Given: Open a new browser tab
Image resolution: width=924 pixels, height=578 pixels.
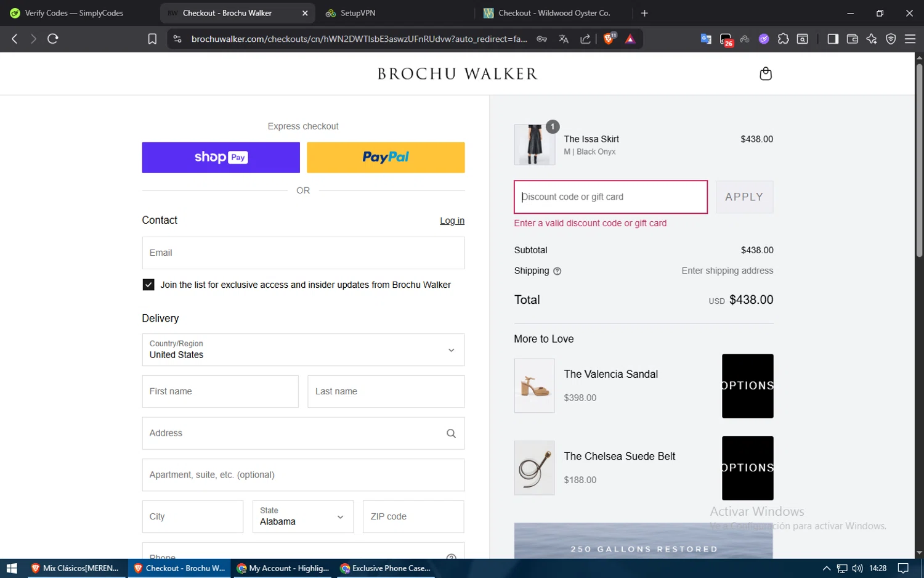Looking at the screenshot, I should pos(644,13).
